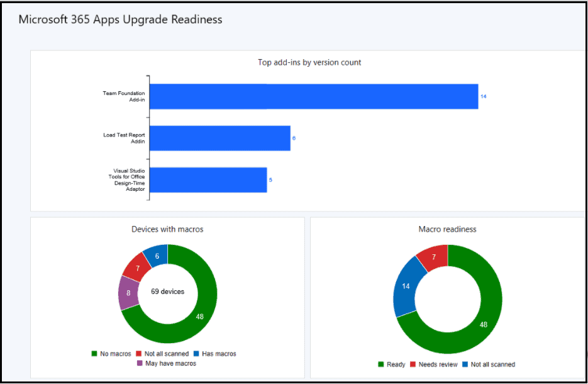Click the red Needs review legend swatch
Image resolution: width=588 pixels, height=384 pixels.
413,364
